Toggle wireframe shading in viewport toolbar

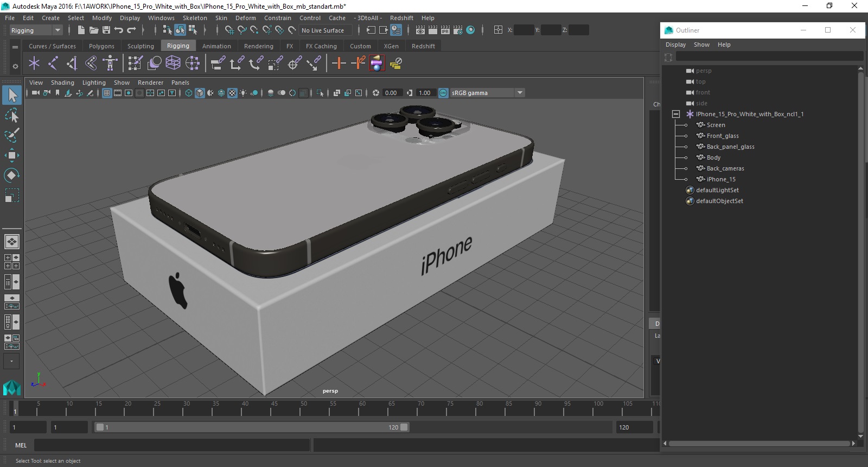(189, 93)
